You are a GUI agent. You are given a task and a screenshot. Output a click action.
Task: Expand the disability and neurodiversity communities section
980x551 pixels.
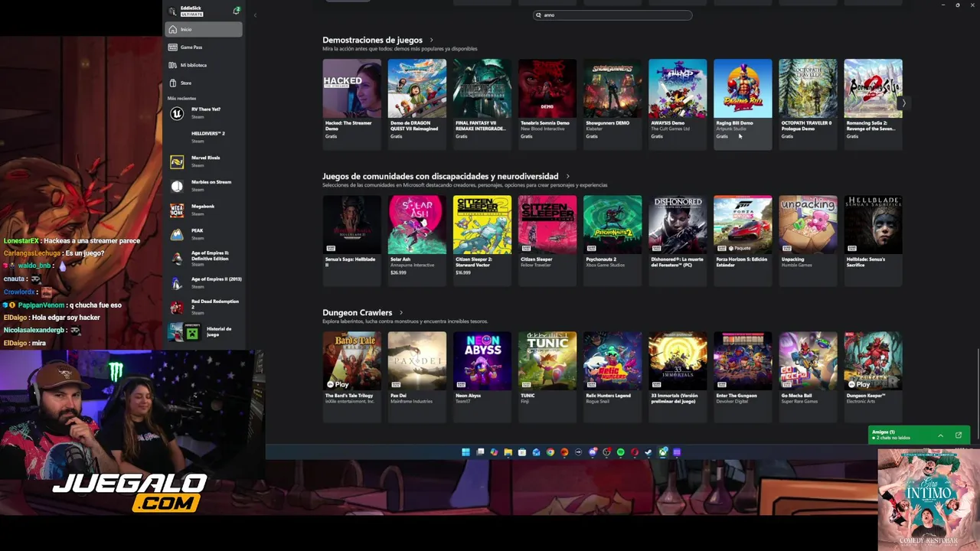coord(567,176)
